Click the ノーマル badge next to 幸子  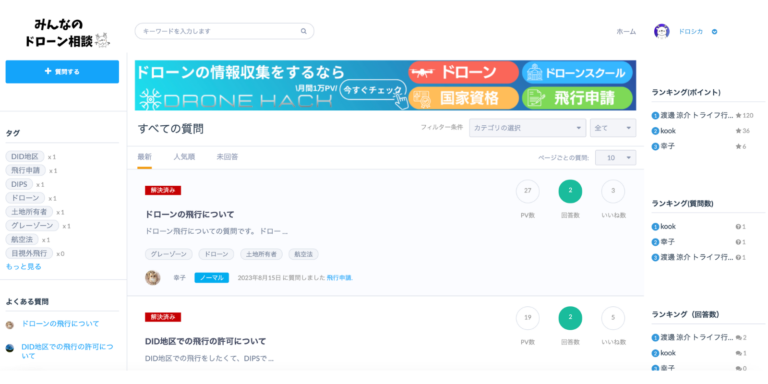pyautogui.click(x=212, y=278)
